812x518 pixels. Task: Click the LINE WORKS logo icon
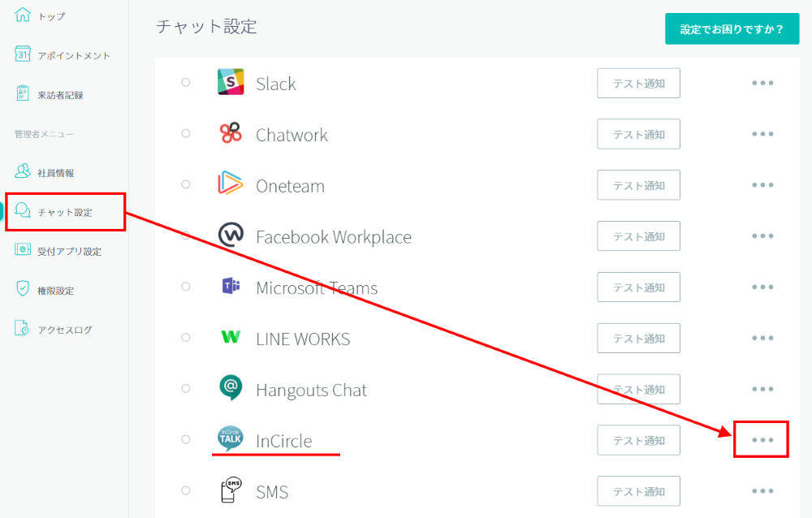click(x=231, y=338)
